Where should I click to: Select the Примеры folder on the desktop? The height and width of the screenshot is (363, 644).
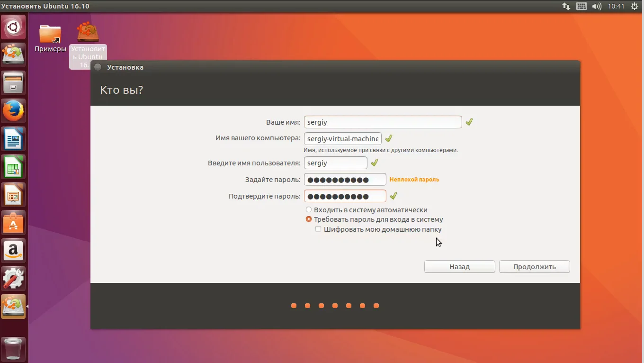[x=50, y=38]
